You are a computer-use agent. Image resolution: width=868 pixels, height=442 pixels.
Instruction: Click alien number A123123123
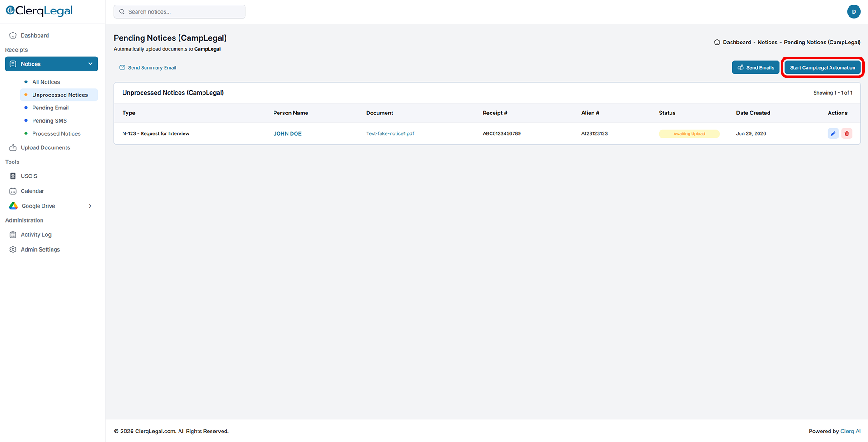(594, 133)
